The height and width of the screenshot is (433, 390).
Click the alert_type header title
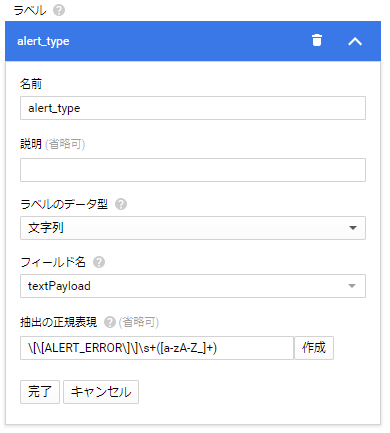(x=43, y=41)
